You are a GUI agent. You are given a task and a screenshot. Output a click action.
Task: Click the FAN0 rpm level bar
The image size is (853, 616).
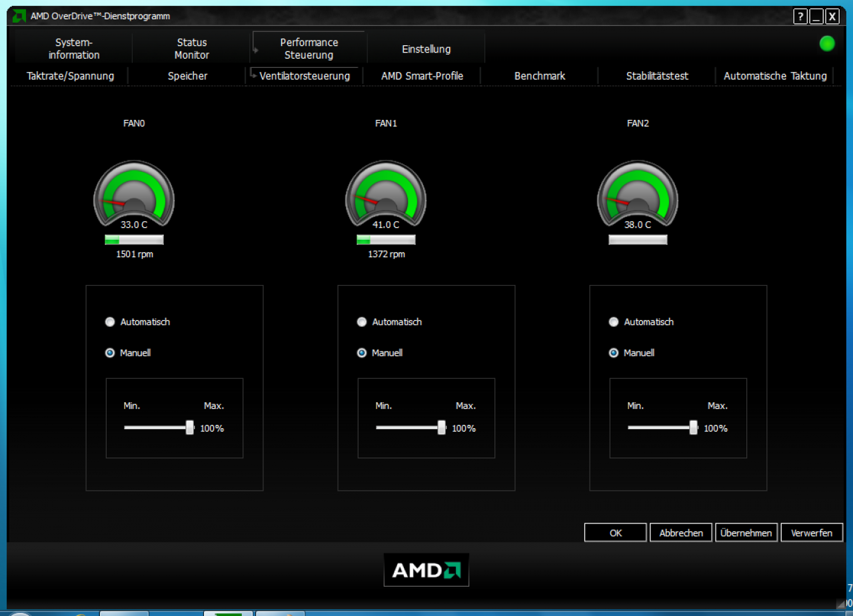click(134, 240)
